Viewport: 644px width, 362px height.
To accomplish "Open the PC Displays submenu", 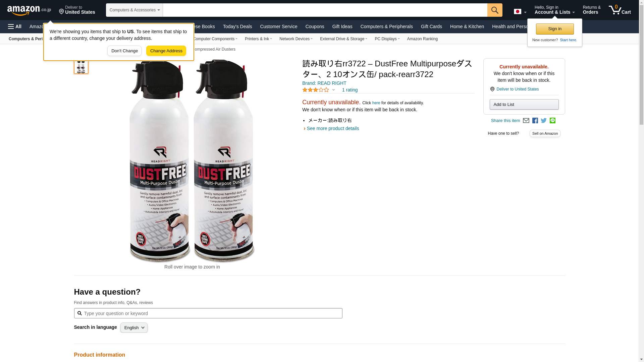I will [387, 39].
